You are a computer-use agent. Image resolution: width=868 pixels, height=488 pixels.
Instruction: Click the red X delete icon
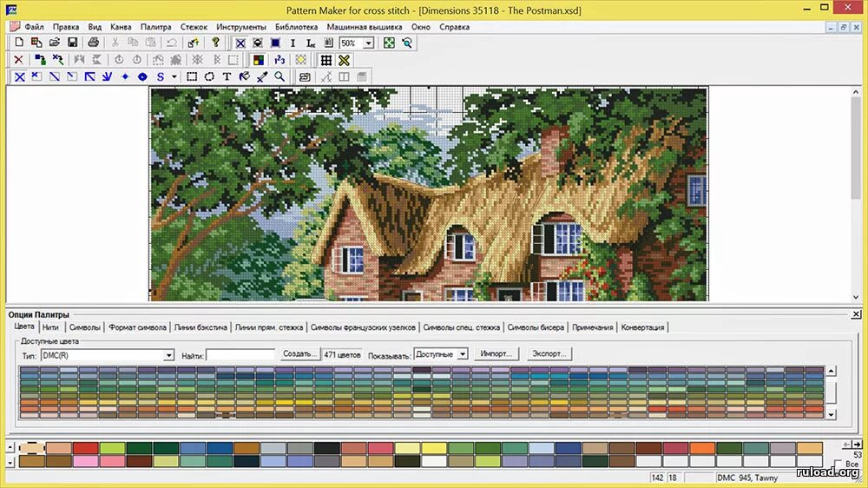(19, 60)
